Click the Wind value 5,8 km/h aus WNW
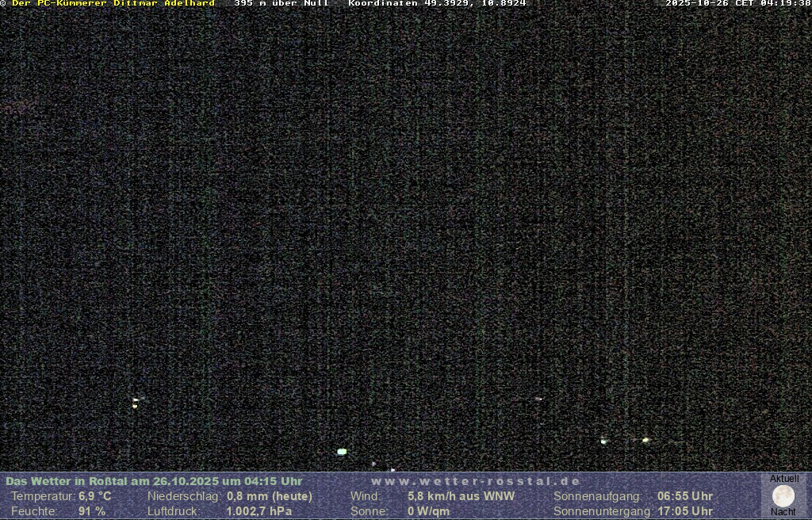Image resolution: width=812 pixels, height=520 pixels. click(461, 496)
